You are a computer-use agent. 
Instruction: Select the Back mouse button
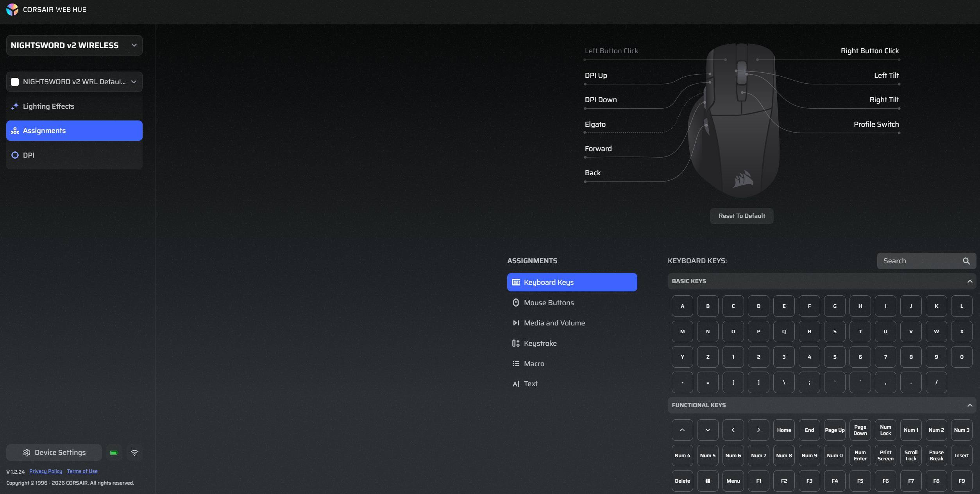tap(592, 173)
